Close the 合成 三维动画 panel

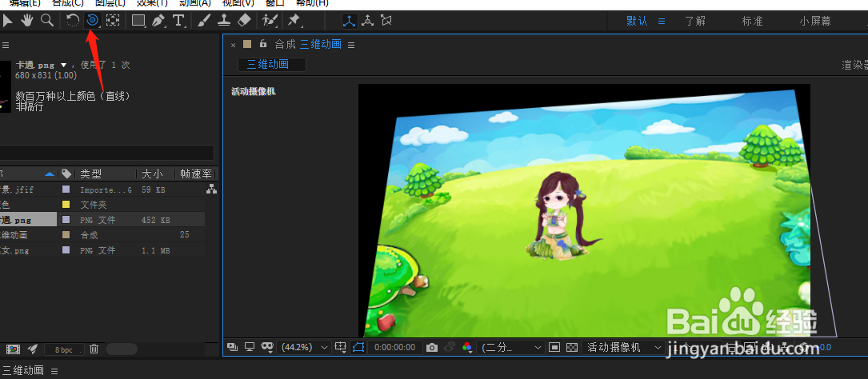(x=233, y=45)
